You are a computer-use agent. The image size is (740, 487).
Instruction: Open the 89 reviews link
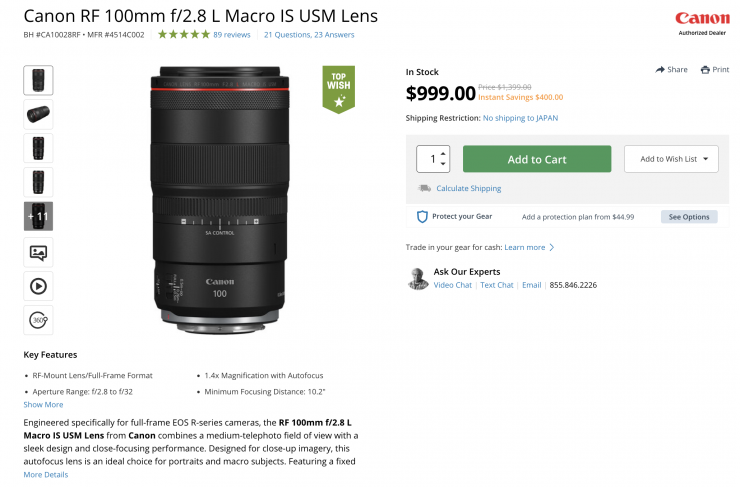pyautogui.click(x=231, y=34)
